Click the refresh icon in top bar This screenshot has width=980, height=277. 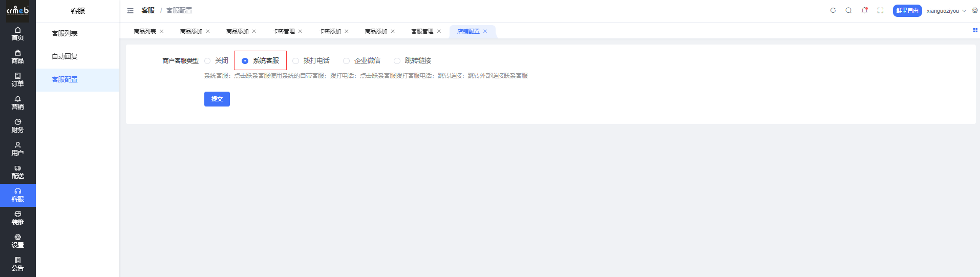click(x=833, y=10)
